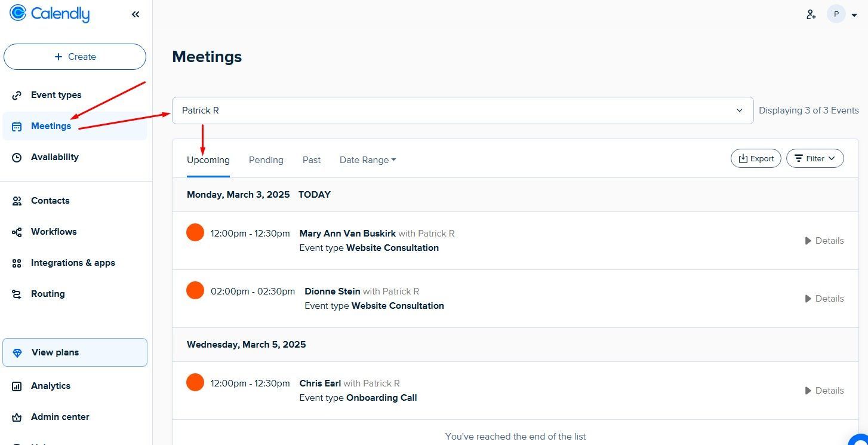This screenshot has height=445, width=868.
Task: Open Analytics in sidebar
Action: coord(75,386)
